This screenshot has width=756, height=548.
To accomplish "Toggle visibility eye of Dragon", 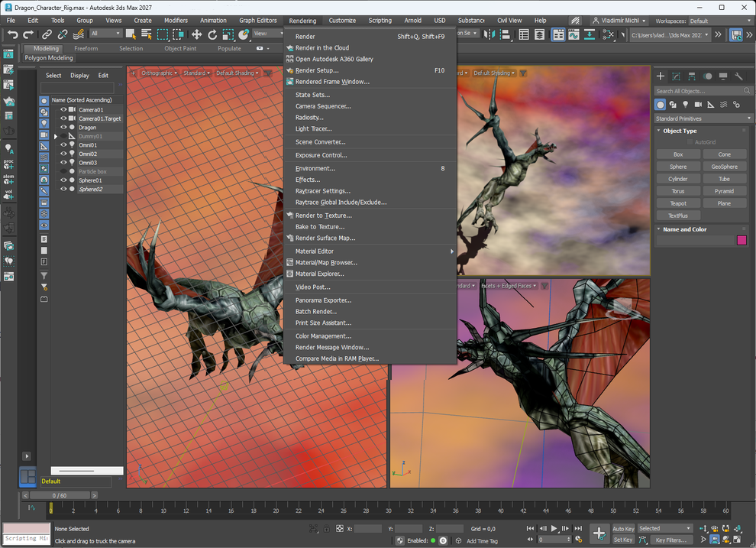I will click(63, 128).
